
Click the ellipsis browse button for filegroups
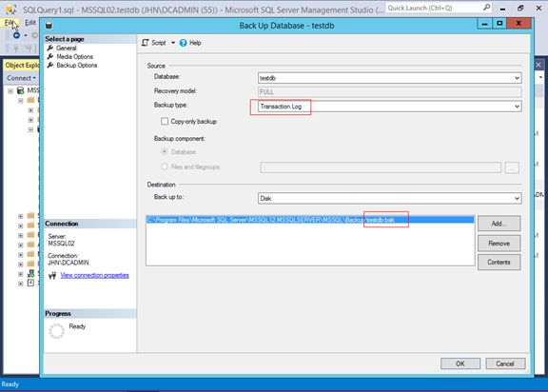tap(512, 167)
